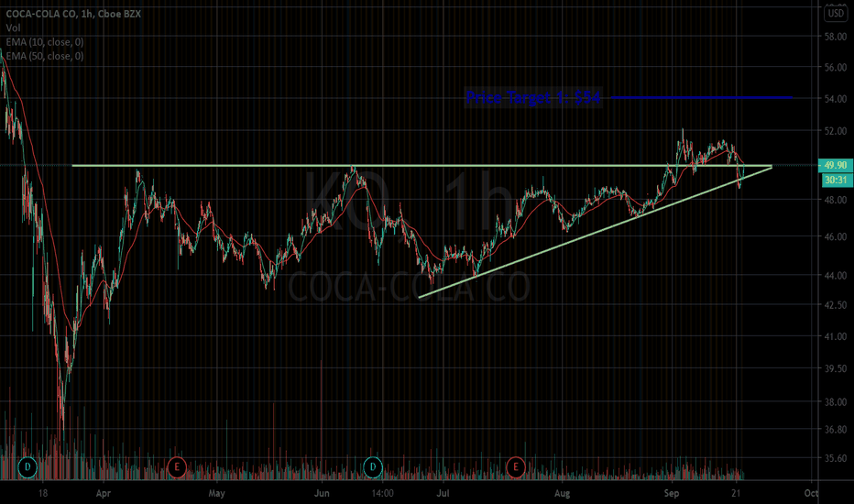Click the 56.00 price axis label
854x504 pixels.
pyautogui.click(x=836, y=68)
